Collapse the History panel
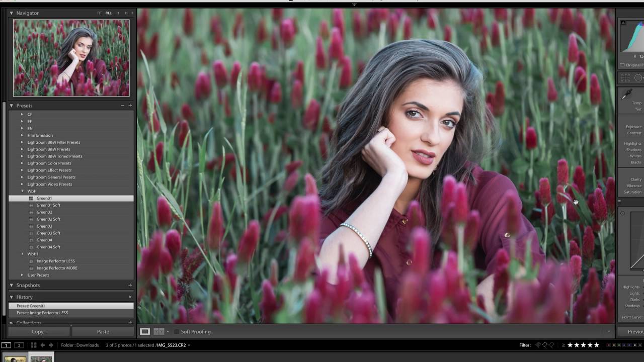 [x=11, y=297]
